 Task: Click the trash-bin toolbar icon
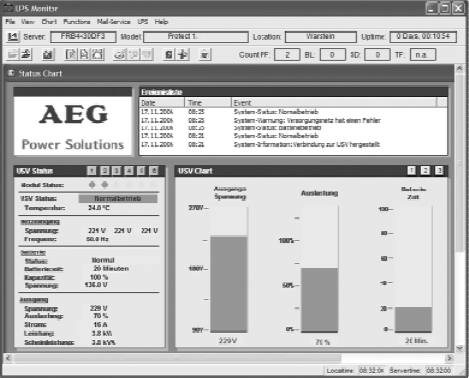205,54
